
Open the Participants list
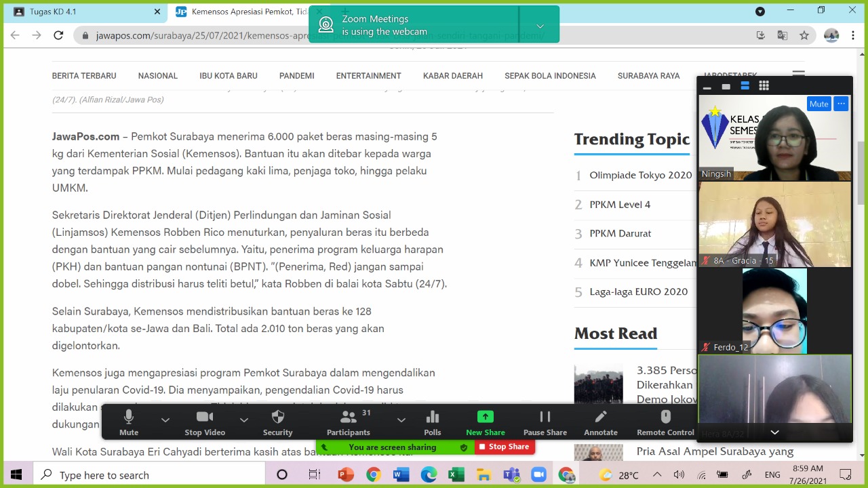[349, 423]
